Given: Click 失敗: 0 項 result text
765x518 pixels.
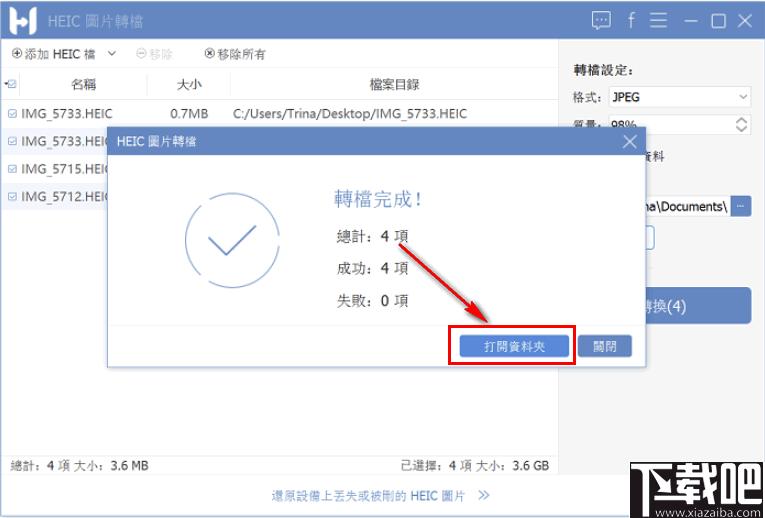Looking at the screenshot, I should tap(372, 300).
